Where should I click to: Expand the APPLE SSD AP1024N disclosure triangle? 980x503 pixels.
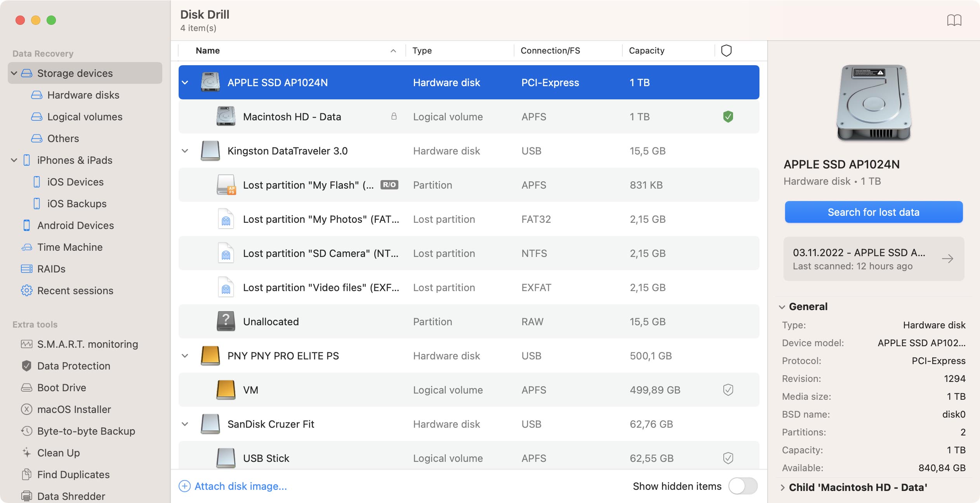(184, 82)
